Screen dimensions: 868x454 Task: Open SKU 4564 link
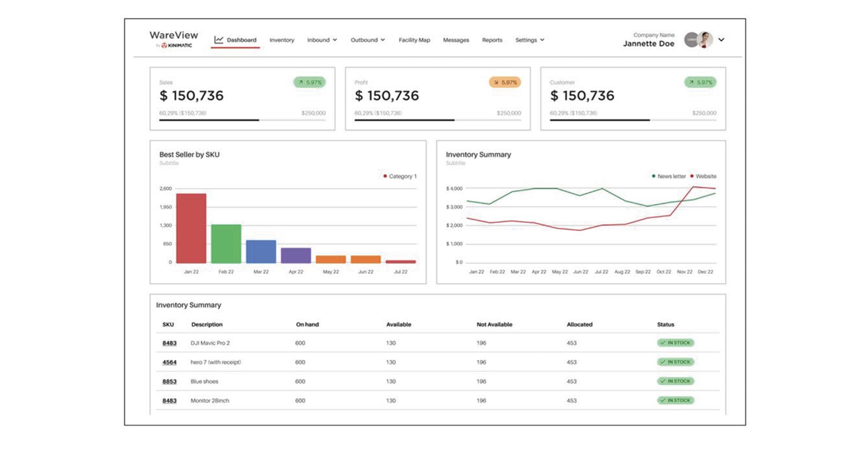[x=169, y=362]
